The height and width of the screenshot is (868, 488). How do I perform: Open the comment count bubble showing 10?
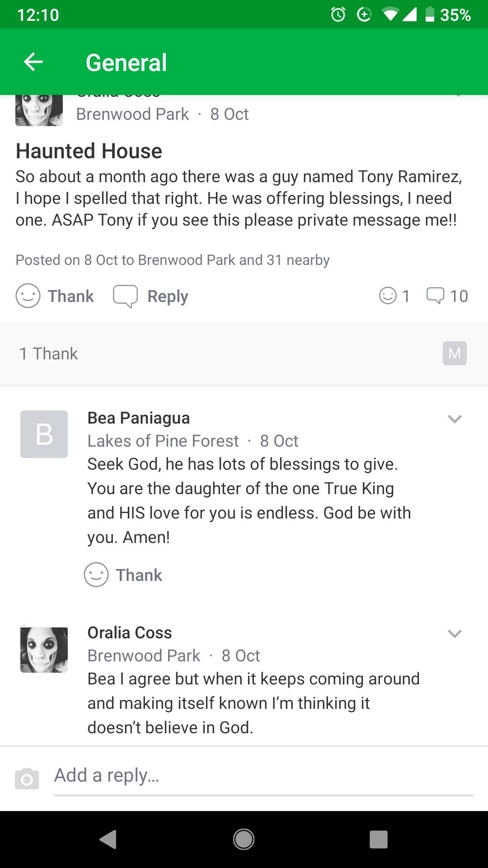[x=447, y=296]
